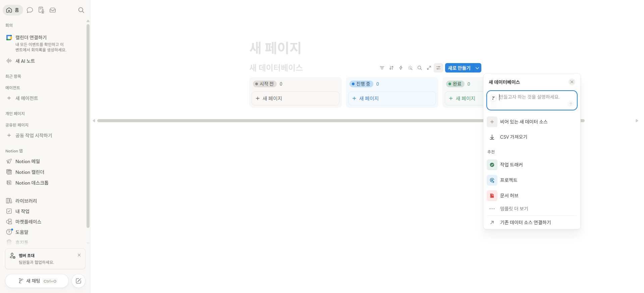Open the chat bubble icon in sidebar
644x293 pixels.
coord(30,10)
